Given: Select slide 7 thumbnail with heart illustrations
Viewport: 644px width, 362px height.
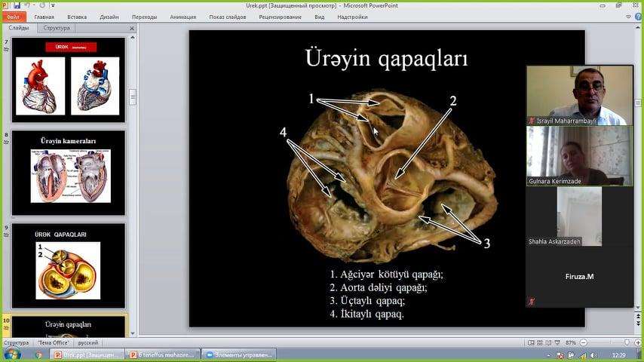Looking at the screenshot, I should point(68,80).
